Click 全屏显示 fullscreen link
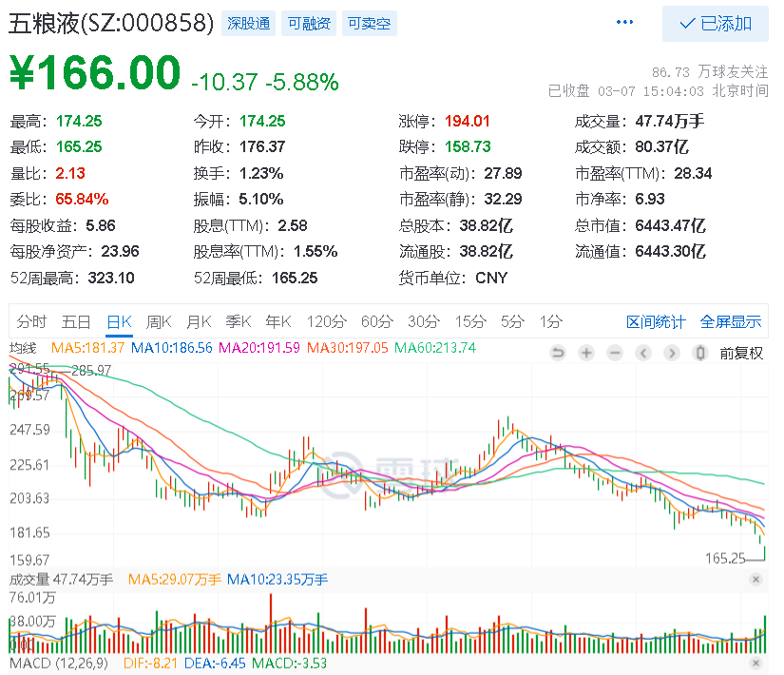The image size is (784, 675). [731, 321]
